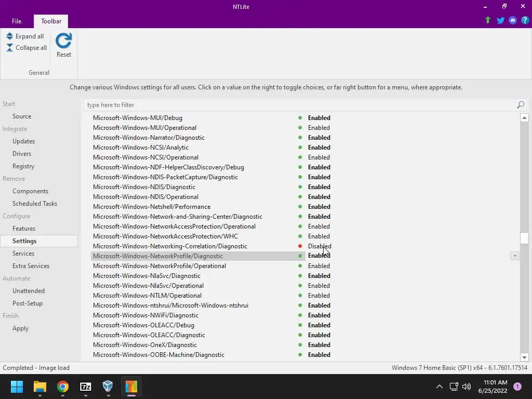
Task: Open the Discord icon in title bar
Action: click(x=513, y=20)
